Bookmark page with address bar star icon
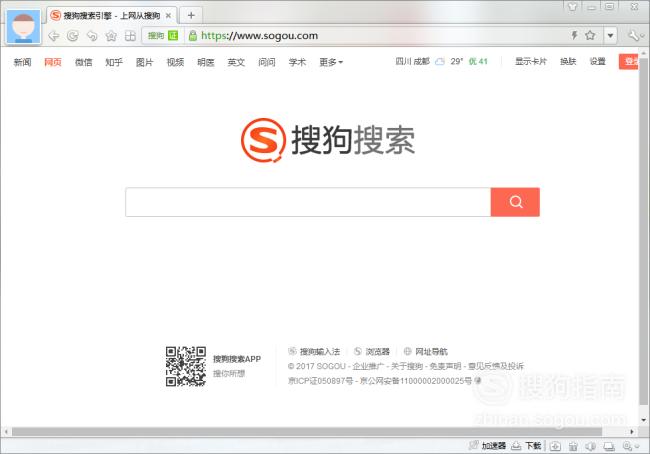 tap(590, 35)
